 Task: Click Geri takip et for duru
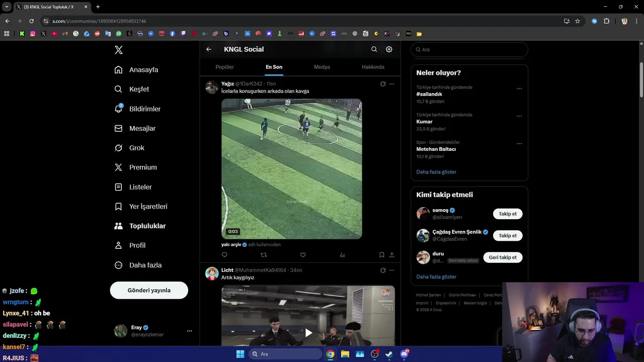point(503,257)
